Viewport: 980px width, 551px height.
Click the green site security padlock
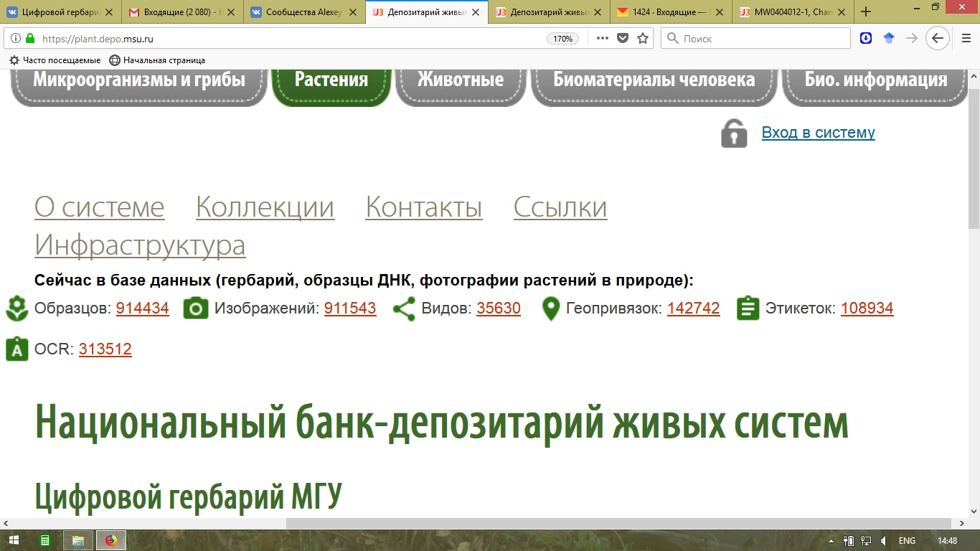point(29,39)
